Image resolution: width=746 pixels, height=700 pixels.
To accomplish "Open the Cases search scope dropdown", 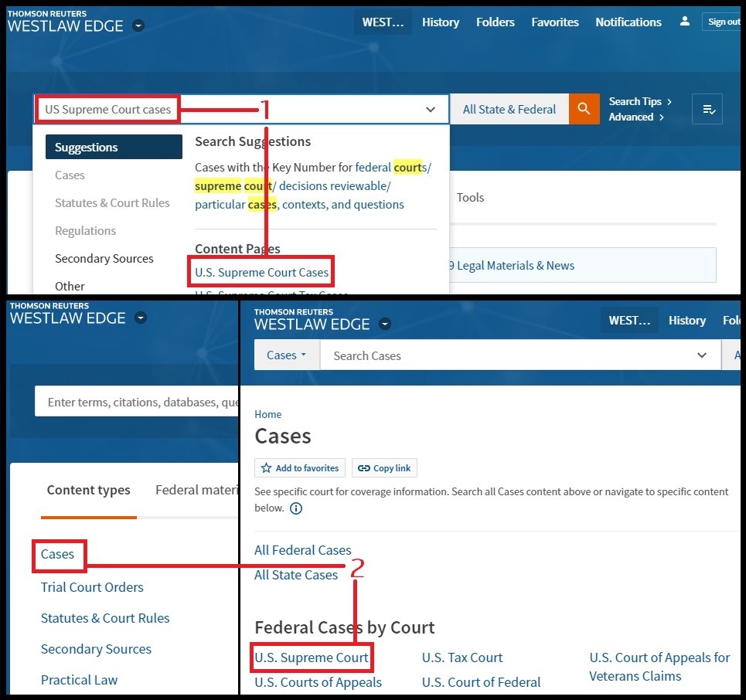I will (286, 355).
